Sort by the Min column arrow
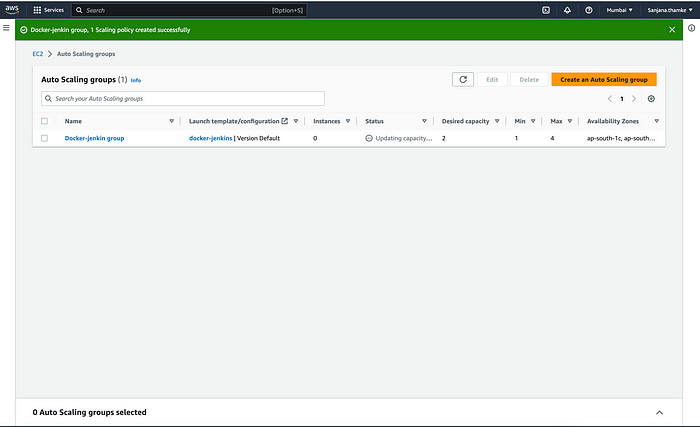This screenshot has height=427, width=700. point(533,121)
